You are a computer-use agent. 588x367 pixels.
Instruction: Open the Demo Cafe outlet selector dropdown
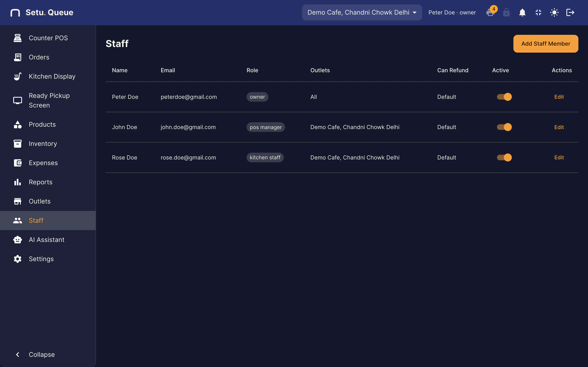[362, 12]
